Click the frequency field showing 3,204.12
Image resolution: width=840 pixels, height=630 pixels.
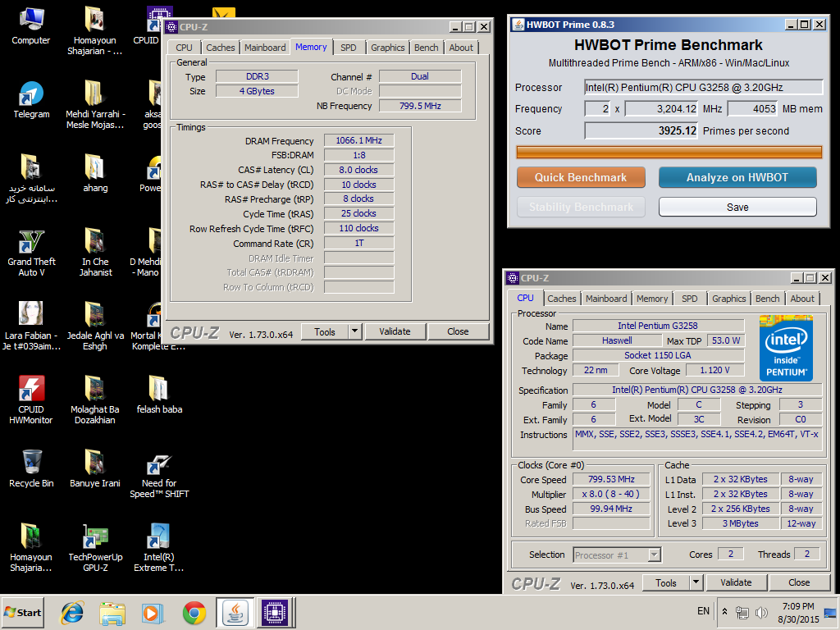pyautogui.click(x=661, y=109)
